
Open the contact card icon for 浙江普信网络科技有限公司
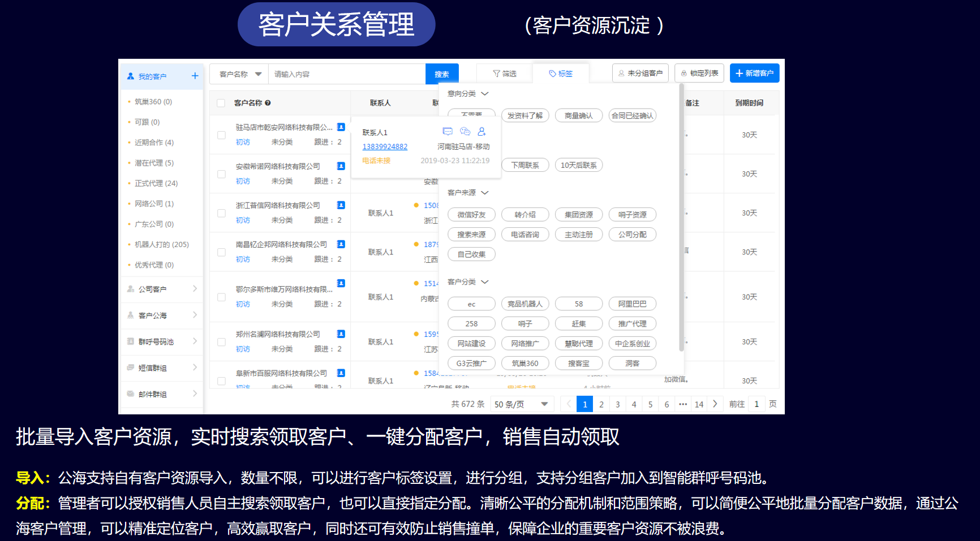coord(341,205)
